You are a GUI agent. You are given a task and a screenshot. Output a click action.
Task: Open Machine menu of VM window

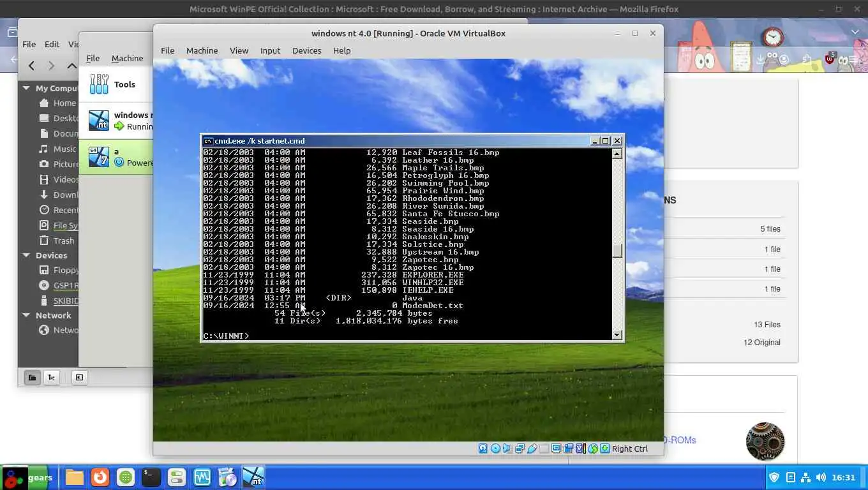pyautogui.click(x=202, y=50)
